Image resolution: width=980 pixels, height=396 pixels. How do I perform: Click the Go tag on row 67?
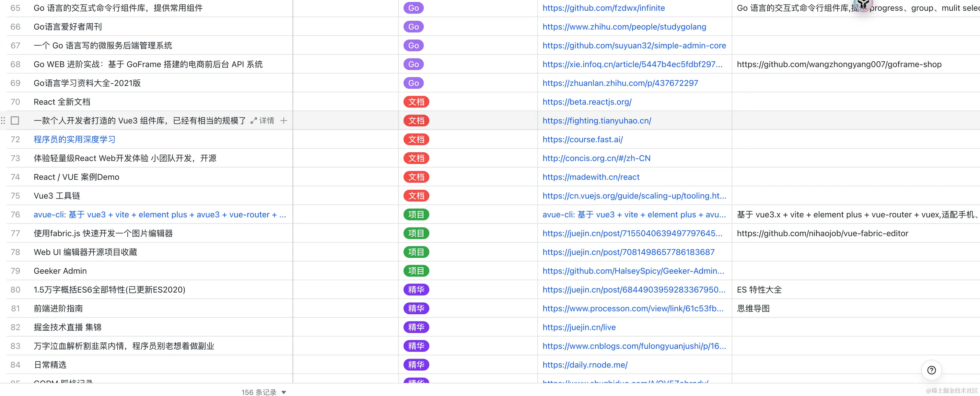[x=413, y=46]
